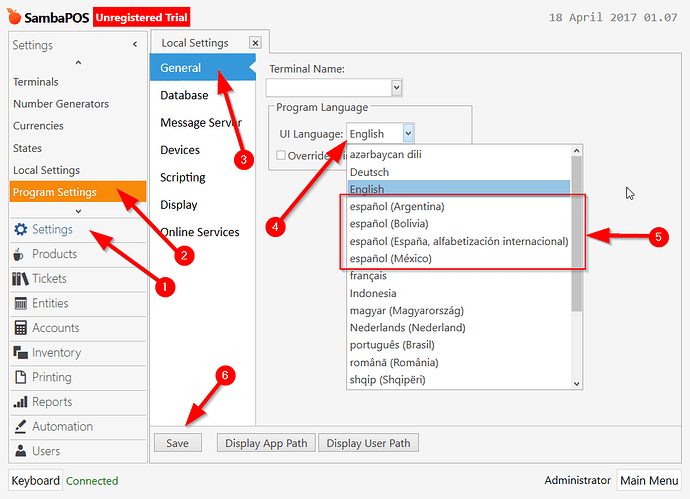The image size is (690, 499).
Task: Collapse the UI Language dropdown arrow
Action: coord(408,133)
